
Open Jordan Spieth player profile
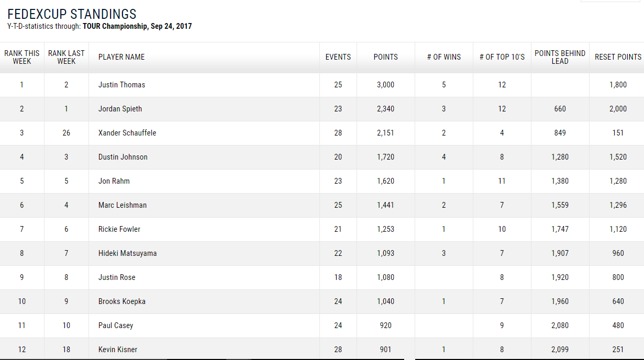[x=120, y=109]
